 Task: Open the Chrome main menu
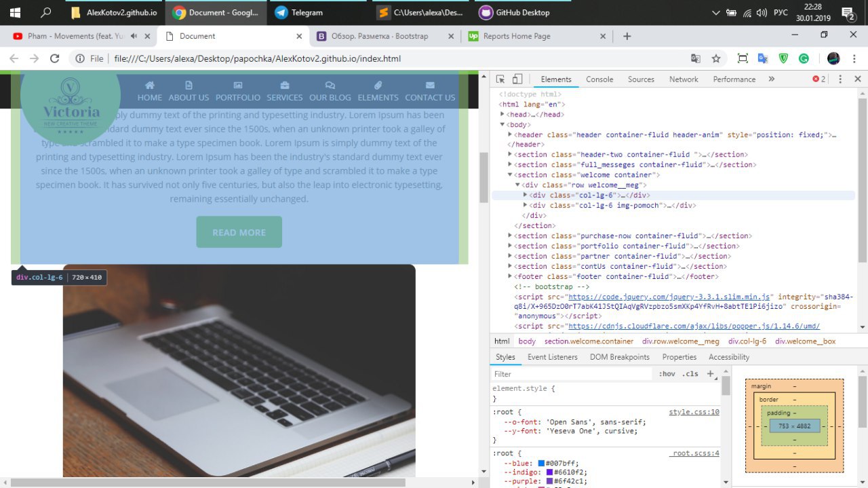(x=854, y=58)
